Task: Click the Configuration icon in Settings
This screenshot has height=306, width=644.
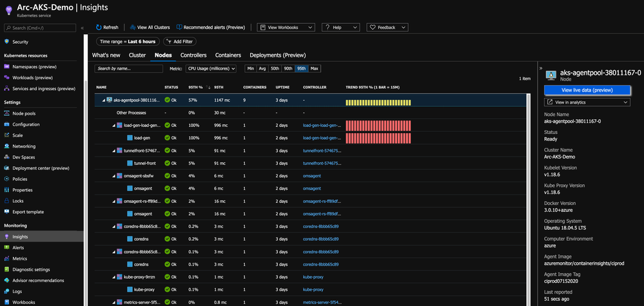Action: pyautogui.click(x=6, y=124)
